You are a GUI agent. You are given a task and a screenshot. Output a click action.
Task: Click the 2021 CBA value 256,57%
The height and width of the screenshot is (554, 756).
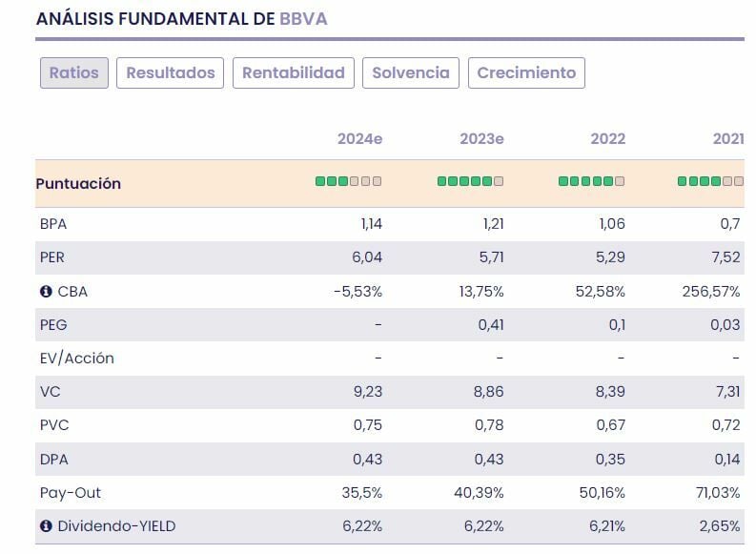705,292
